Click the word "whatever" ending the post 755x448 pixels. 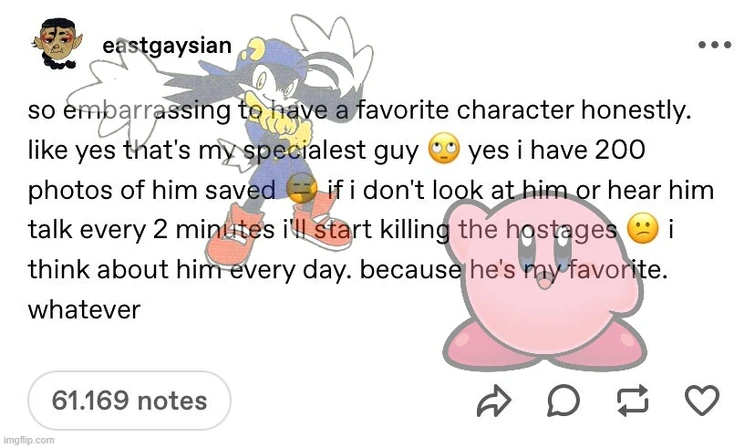click(x=85, y=310)
